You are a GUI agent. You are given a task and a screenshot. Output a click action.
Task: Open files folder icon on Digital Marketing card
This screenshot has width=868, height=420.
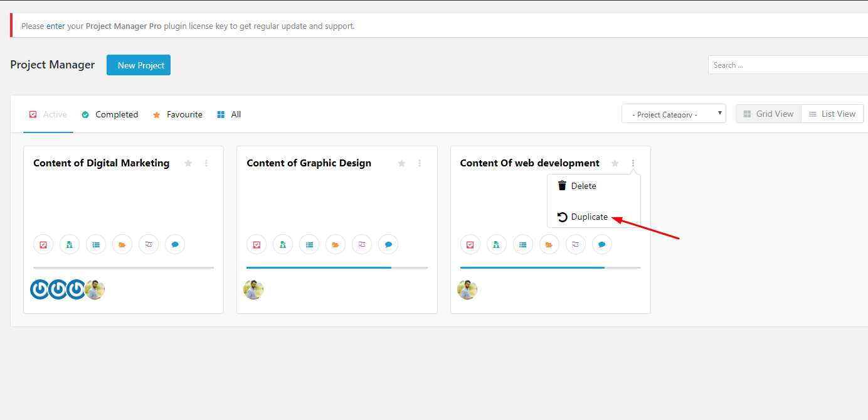tap(122, 245)
